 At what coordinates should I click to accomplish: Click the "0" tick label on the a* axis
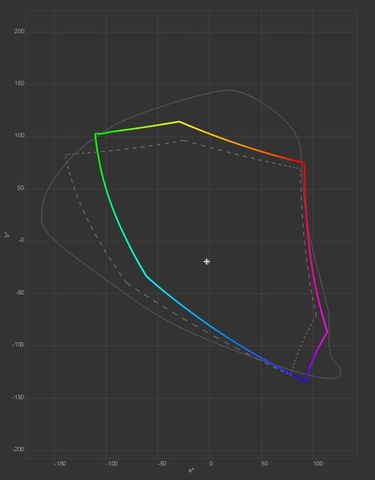[x=211, y=464]
